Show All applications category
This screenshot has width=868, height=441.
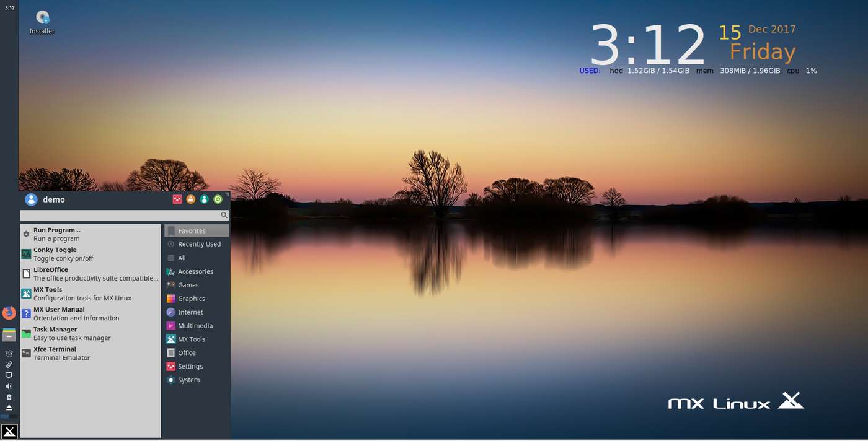click(197, 258)
